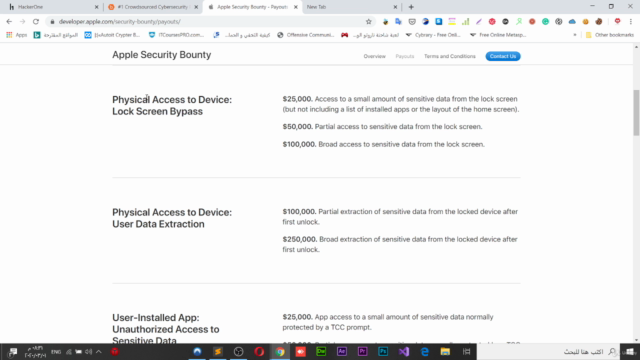The width and height of the screenshot is (640, 360).
Task: Open Microsoft Edge from the taskbar
Action: coord(424,352)
